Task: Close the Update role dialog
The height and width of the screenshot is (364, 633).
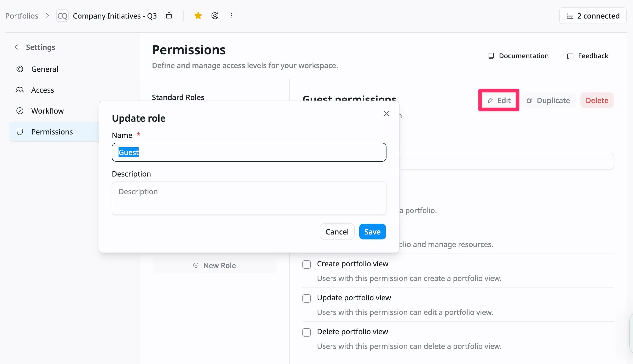Action: (x=386, y=114)
